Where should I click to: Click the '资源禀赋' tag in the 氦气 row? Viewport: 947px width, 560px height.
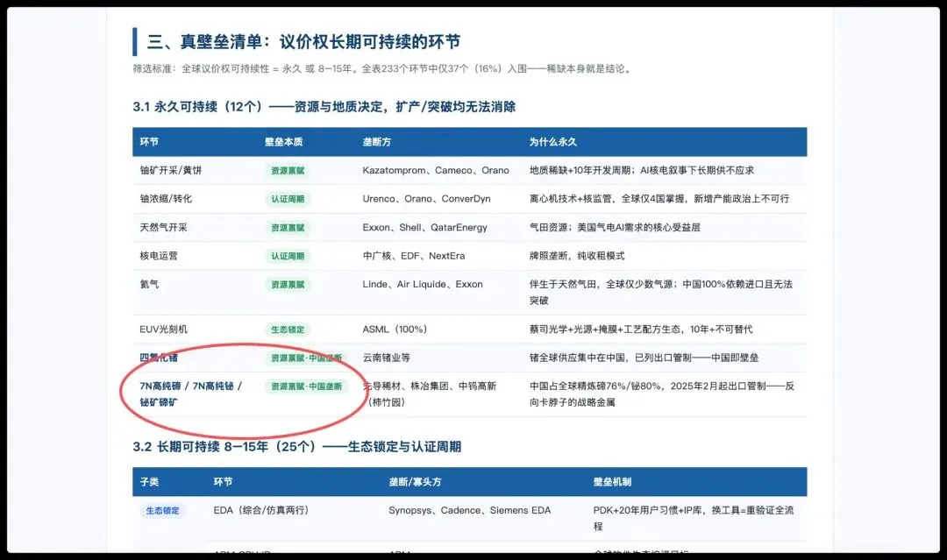pyautogui.click(x=288, y=285)
